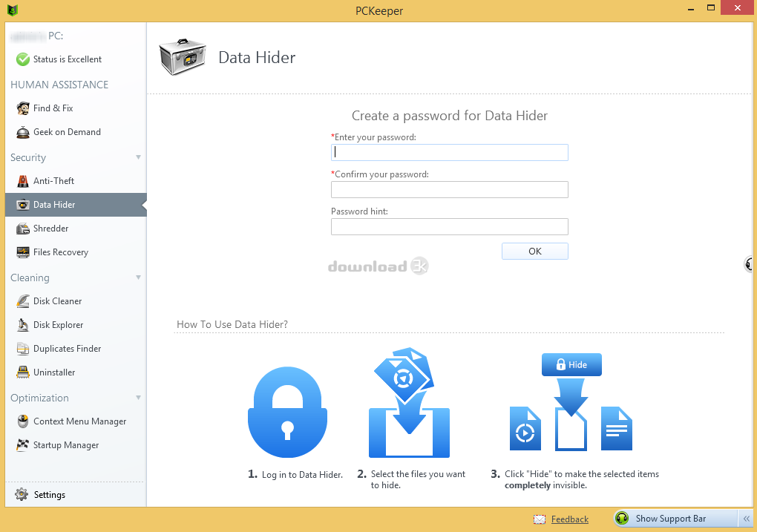Focus the Enter your password field
The width and height of the screenshot is (757, 532).
click(450, 153)
